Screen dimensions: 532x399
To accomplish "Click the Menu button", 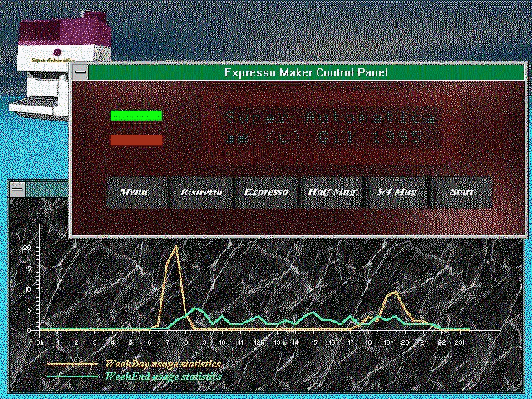I will pos(134,192).
